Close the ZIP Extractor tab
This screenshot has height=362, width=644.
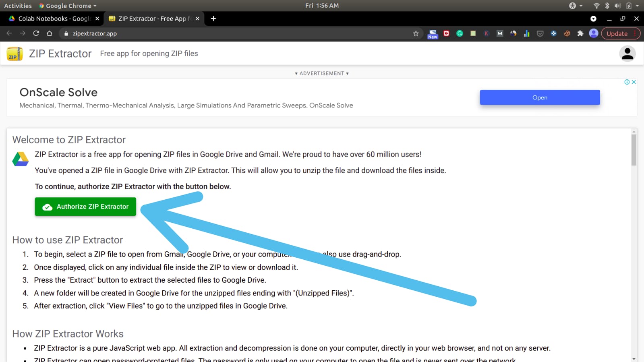tap(197, 19)
